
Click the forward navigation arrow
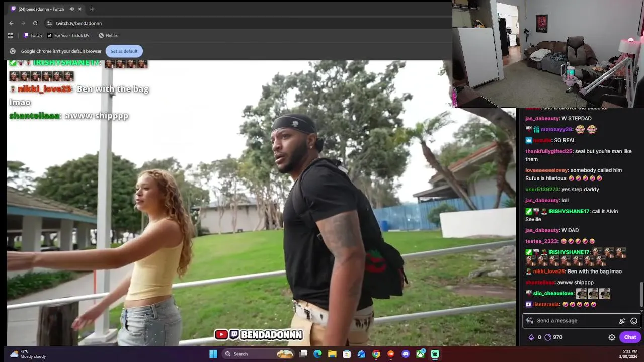(23, 23)
